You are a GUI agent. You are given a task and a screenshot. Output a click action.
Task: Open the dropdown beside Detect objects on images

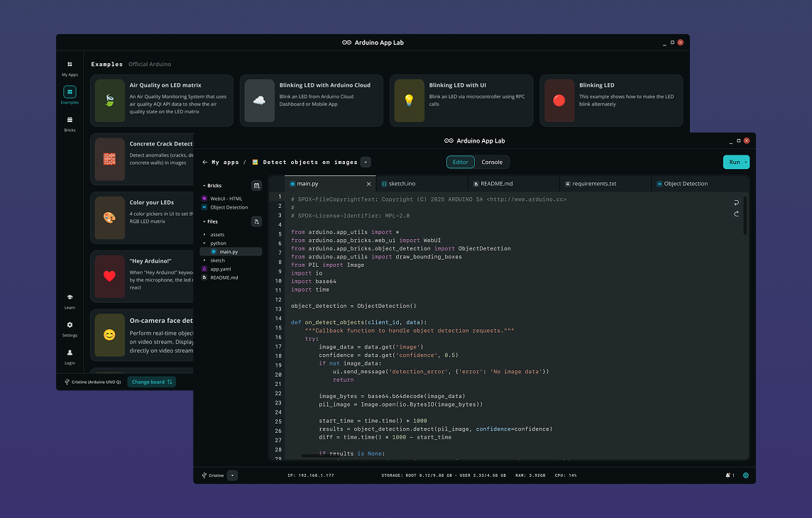click(365, 162)
